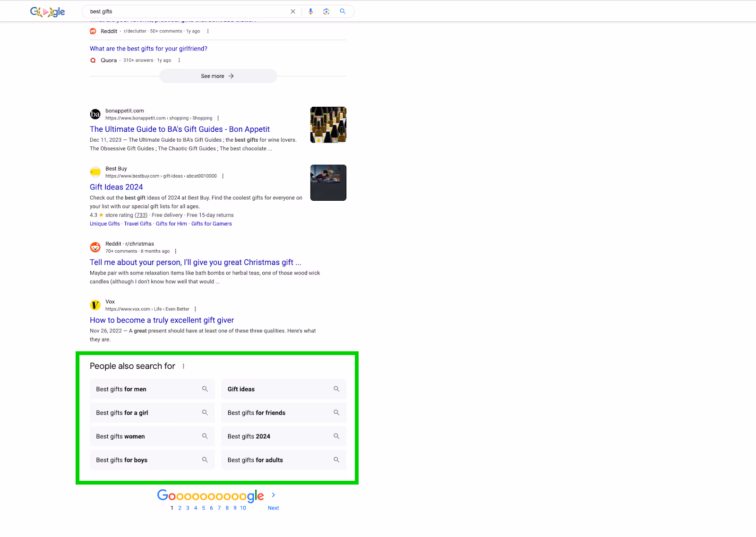
Task: Search for 'Best gifts for men'
Action: tap(152, 389)
